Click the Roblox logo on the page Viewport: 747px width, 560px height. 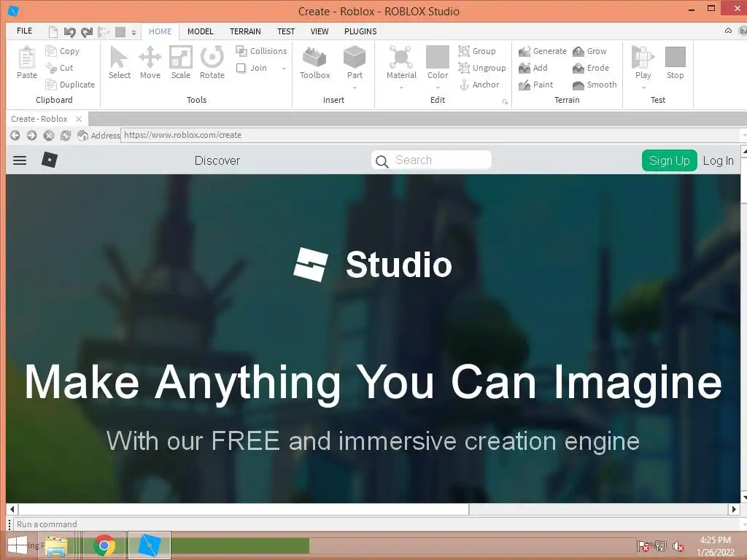pos(49,160)
